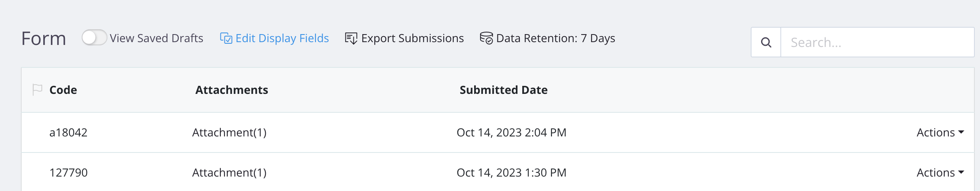This screenshot has height=191, width=980.
Task: Open the Data Retention: 7 Days setting
Action: tap(555, 38)
